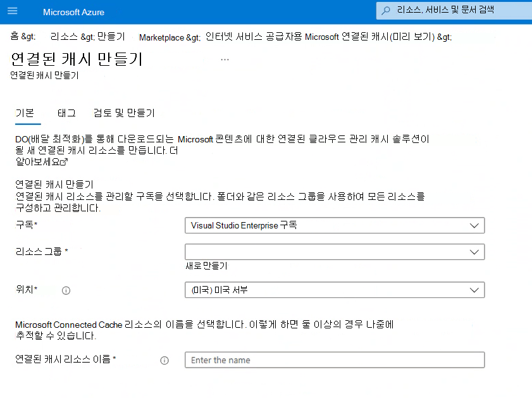Switch to the 태그 tab
The image size is (532, 398).
(66, 113)
